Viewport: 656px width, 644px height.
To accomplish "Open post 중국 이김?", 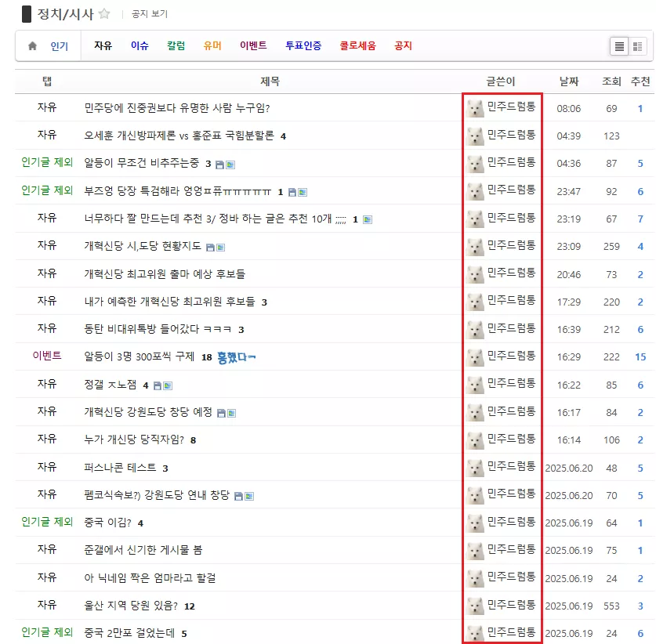I will [x=107, y=523].
